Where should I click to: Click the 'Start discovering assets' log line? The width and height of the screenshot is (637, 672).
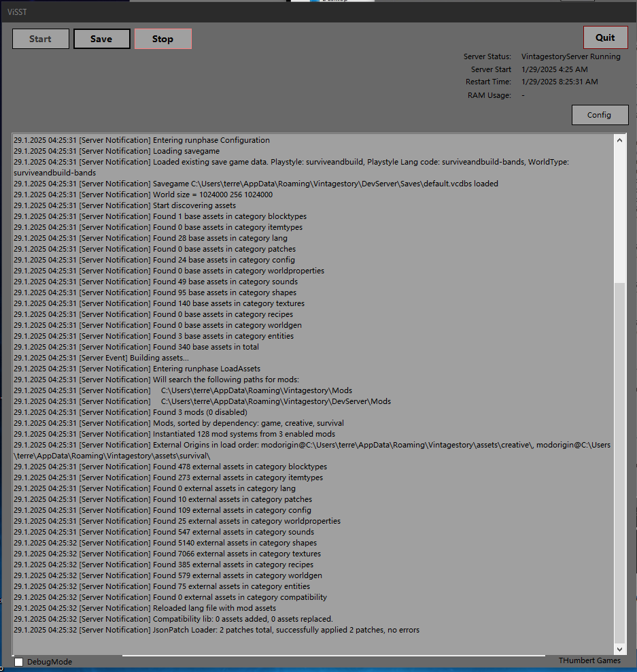coord(124,205)
